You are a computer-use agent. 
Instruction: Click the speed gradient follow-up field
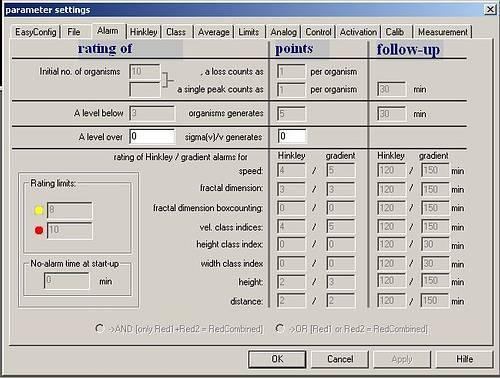(x=435, y=170)
